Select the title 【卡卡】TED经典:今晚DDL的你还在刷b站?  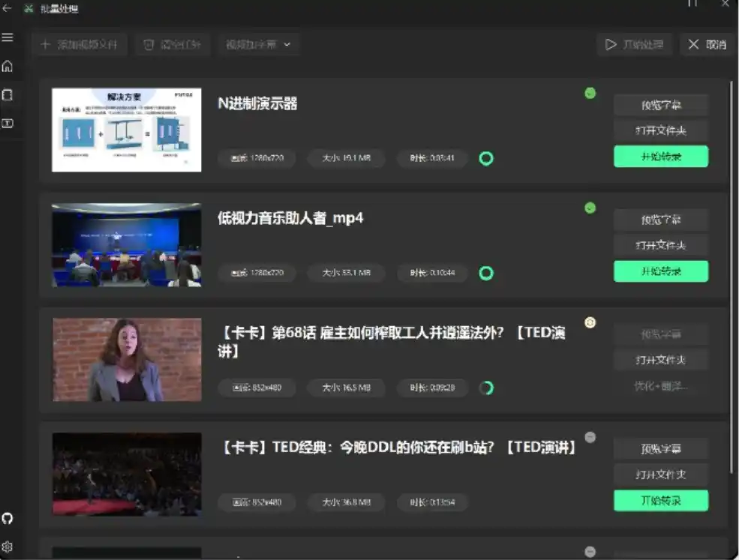398,448
